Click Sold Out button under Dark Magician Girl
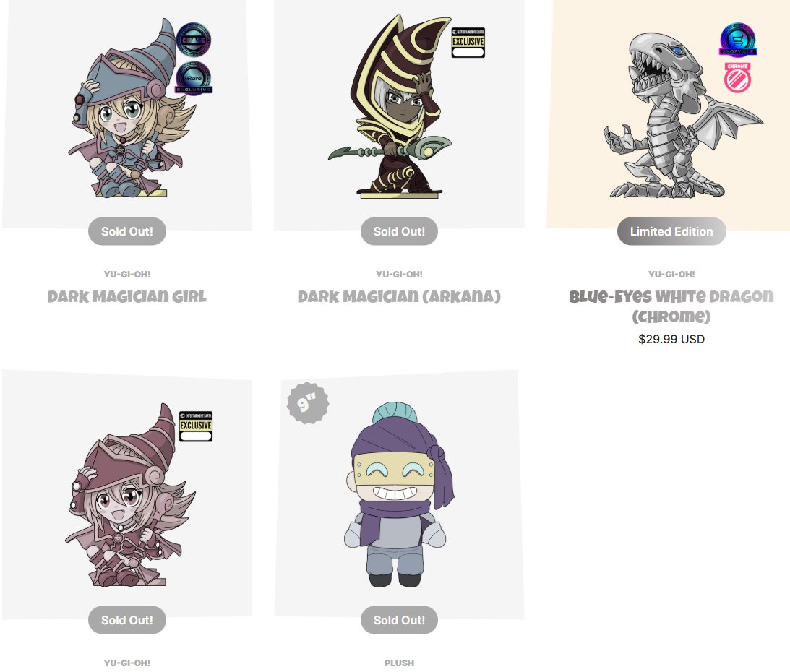Image resolution: width=790 pixels, height=672 pixels. pos(127,231)
